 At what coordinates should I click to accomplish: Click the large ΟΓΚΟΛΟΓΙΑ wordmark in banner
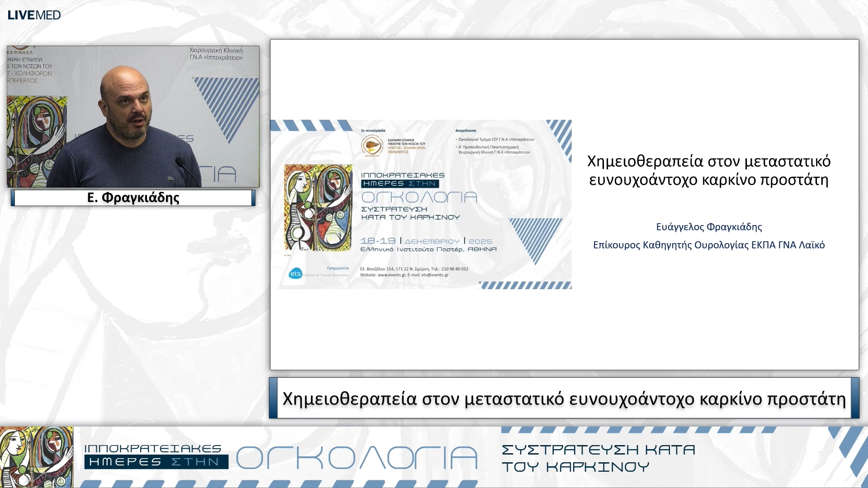[x=357, y=457]
